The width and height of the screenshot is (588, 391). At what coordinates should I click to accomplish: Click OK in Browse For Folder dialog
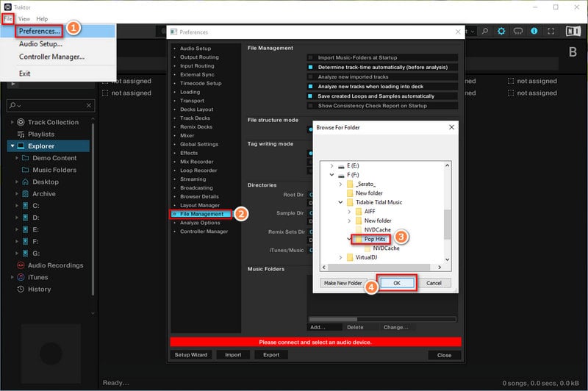[397, 283]
